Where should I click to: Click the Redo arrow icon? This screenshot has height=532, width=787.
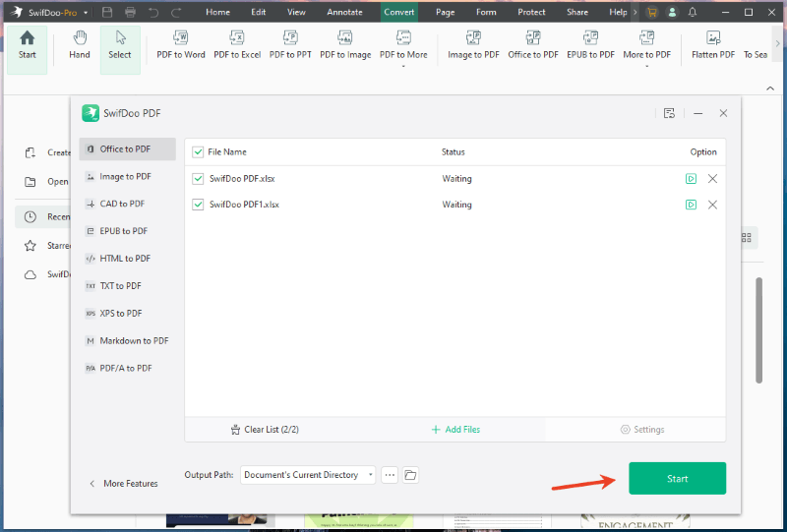point(176,12)
